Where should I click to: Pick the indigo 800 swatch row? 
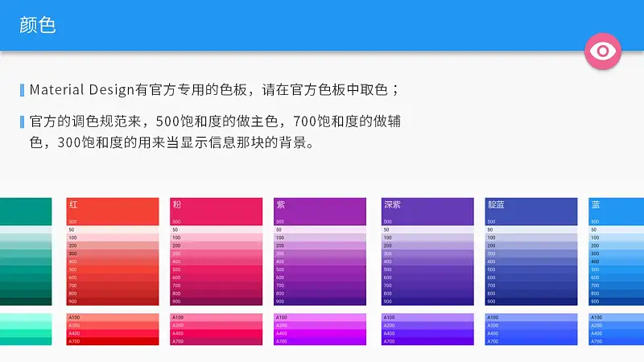[x=531, y=294]
